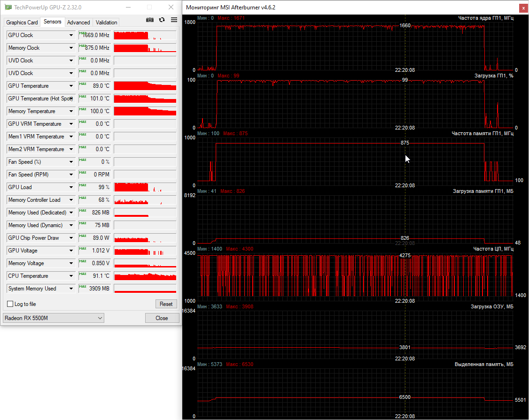
Task: Close the MSI Afterburner monitoring window
Action: [524, 8]
